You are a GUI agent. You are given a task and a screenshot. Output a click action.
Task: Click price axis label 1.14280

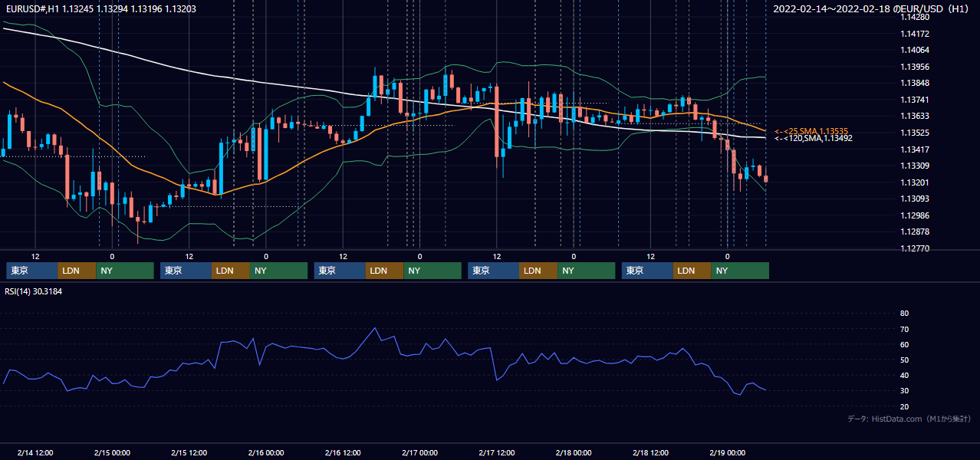(914, 17)
